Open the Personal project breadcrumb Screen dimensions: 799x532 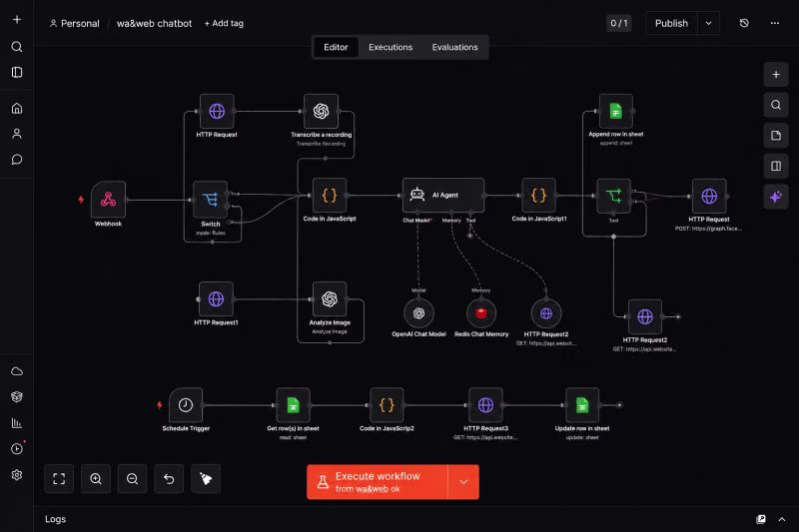[x=74, y=23]
